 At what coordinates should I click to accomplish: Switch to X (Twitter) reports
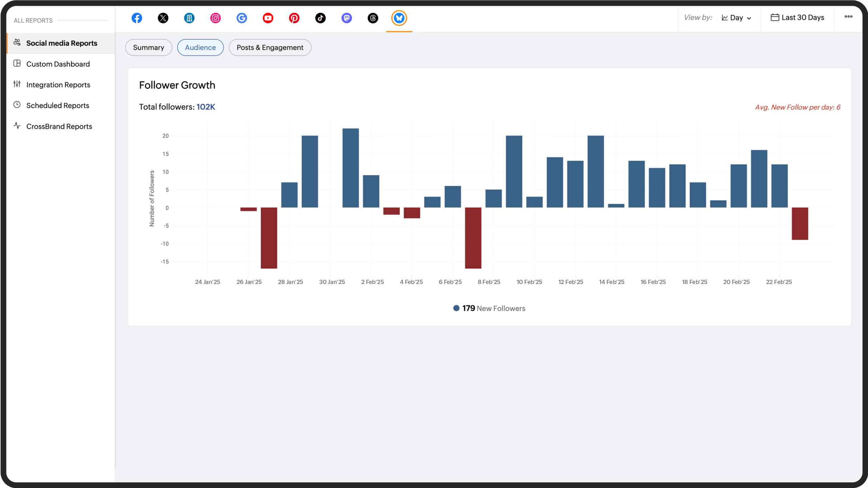point(163,18)
